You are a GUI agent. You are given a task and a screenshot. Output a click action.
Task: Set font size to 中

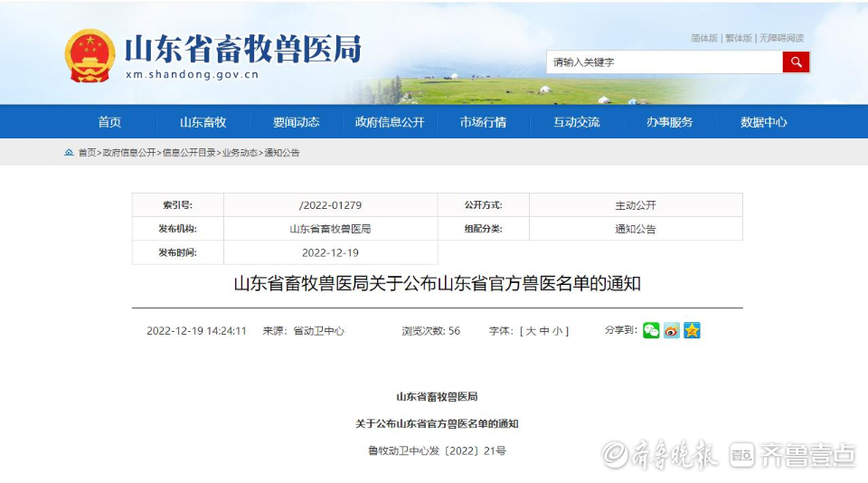543,331
